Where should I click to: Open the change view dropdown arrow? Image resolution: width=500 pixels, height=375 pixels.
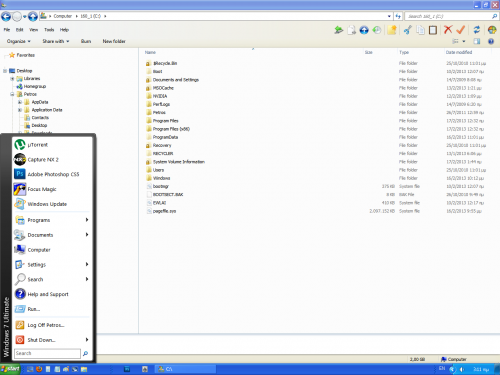coord(464,41)
